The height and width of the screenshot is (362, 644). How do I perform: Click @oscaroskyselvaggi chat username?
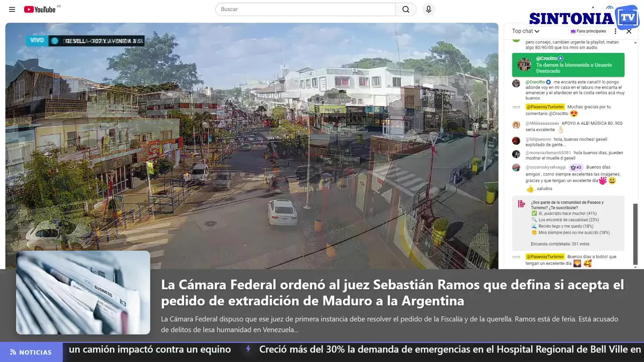coord(546,167)
